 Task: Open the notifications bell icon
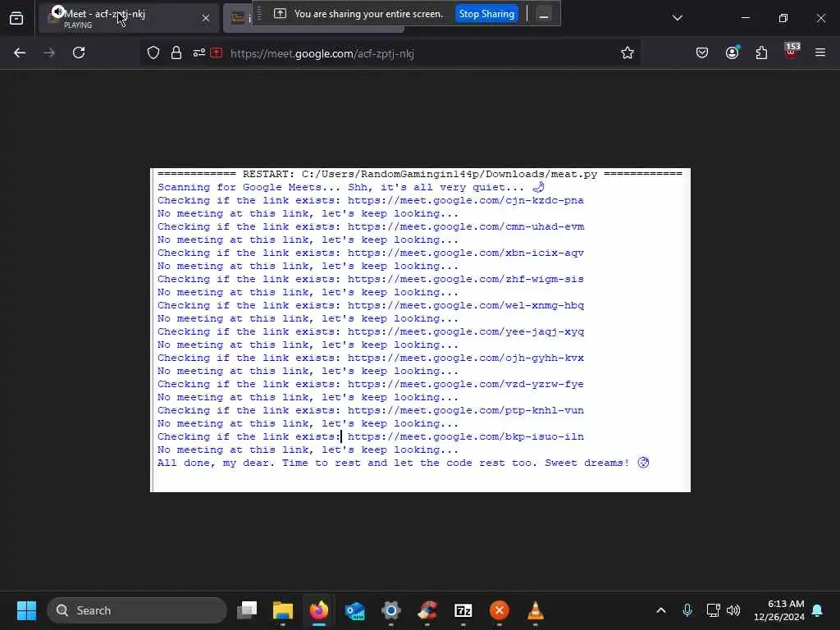click(818, 610)
